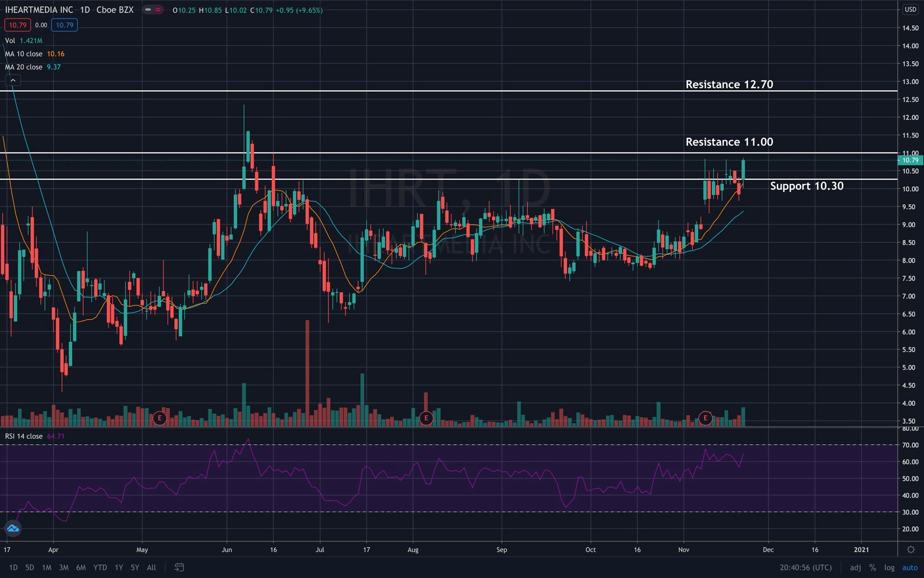This screenshot has width=924, height=578.
Task: Click the earnings marker near November
Action: (705, 418)
